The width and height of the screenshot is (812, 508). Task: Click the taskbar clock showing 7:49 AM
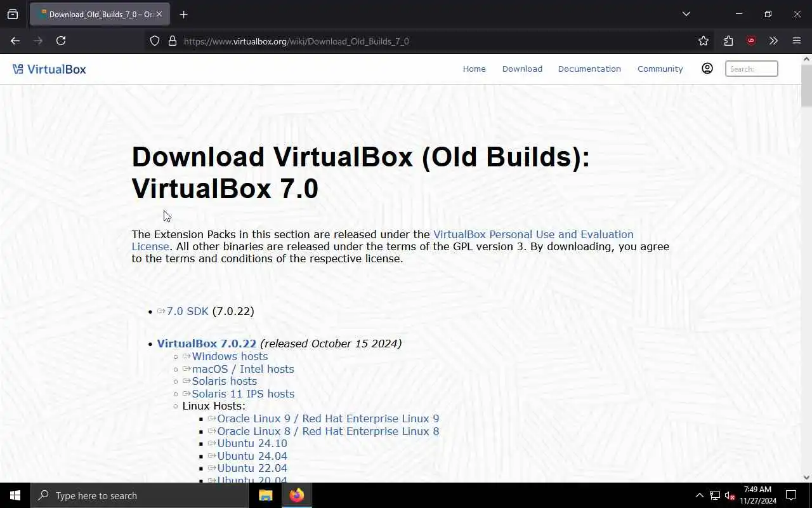757,495
